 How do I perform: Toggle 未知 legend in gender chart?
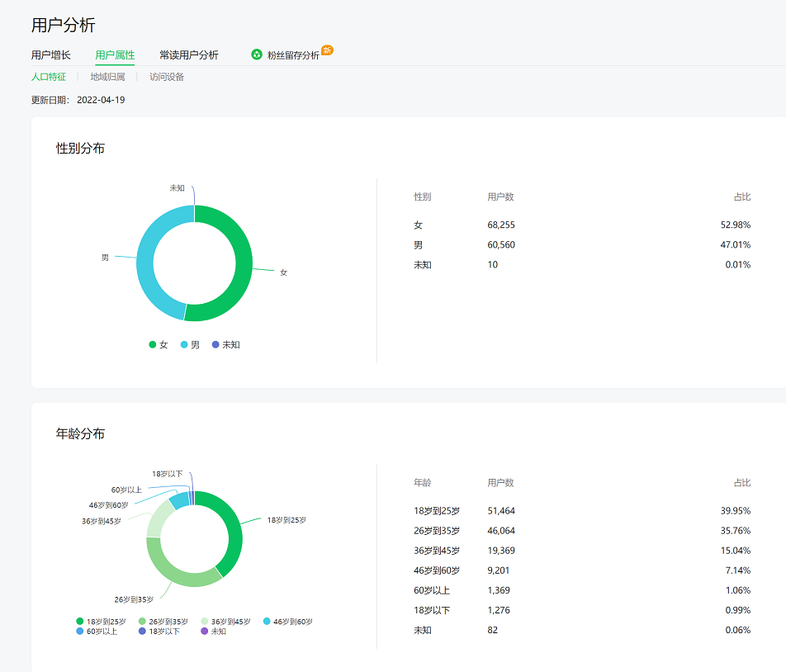pyautogui.click(x=225, y=345)
